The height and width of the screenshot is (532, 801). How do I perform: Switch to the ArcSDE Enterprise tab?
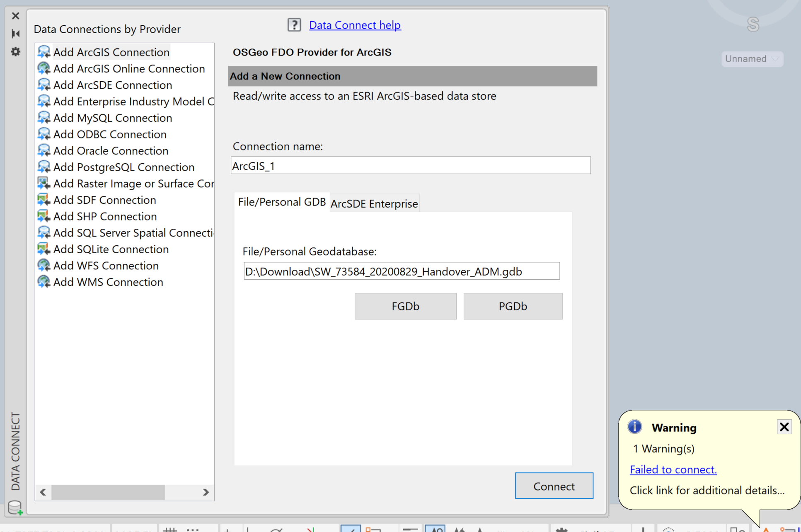tap(373, 203)
